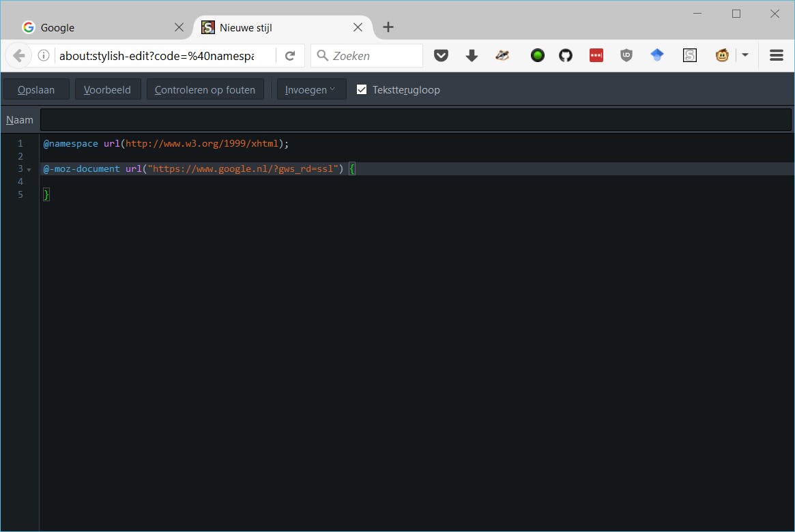
Task: Open the Firefox hamburger menu
Action: pyautogui.click(x=777, y=55)
